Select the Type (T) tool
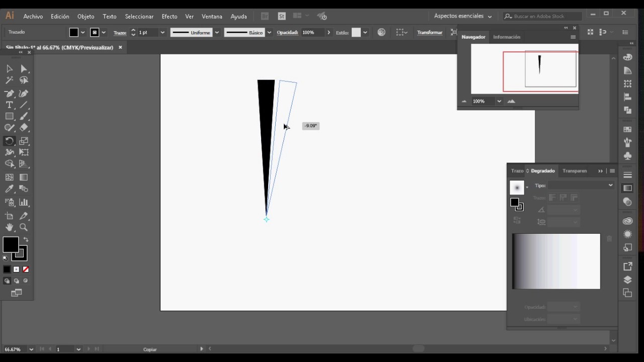 point(10,105)
